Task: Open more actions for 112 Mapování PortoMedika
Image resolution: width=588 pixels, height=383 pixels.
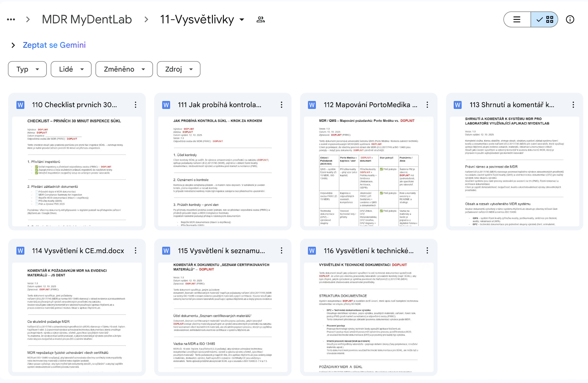Action: 427,105
